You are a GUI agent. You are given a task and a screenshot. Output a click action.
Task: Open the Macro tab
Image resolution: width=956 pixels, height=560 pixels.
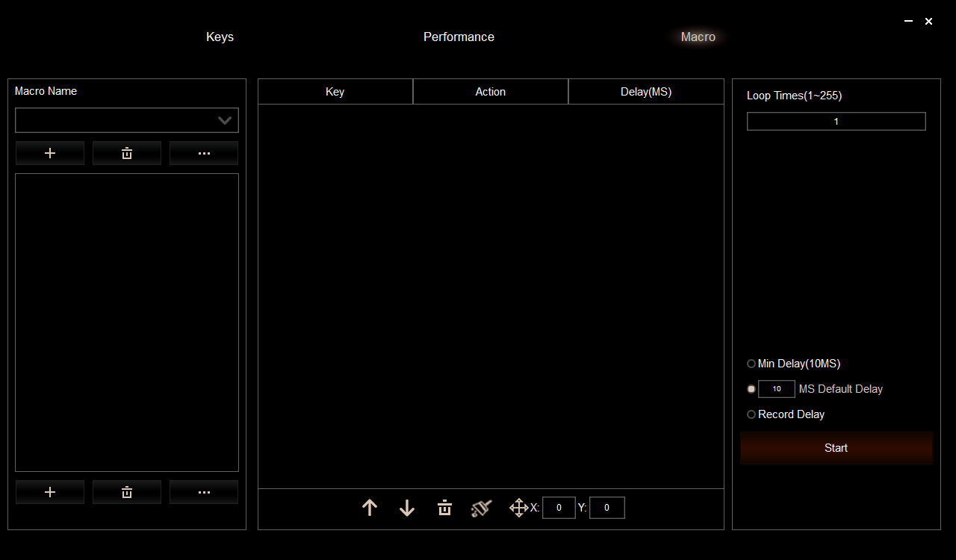pyautogui.click(x=698, y=37)
